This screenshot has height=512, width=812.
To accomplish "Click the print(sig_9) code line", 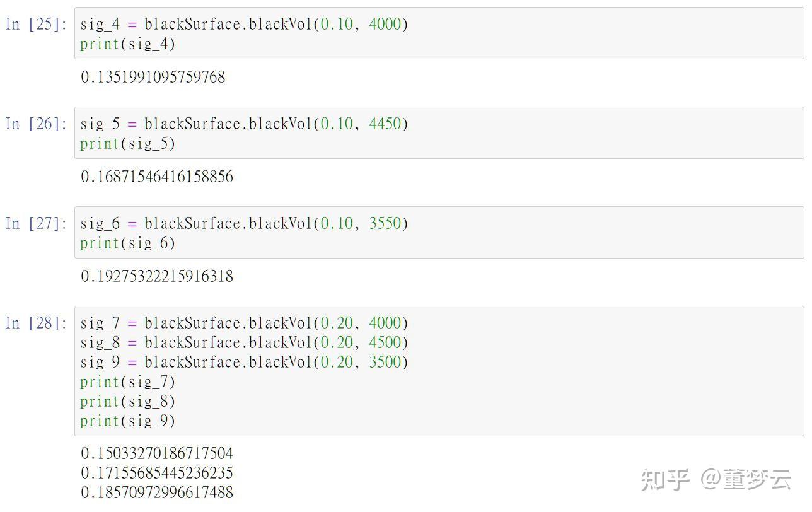I will (128, 421).
